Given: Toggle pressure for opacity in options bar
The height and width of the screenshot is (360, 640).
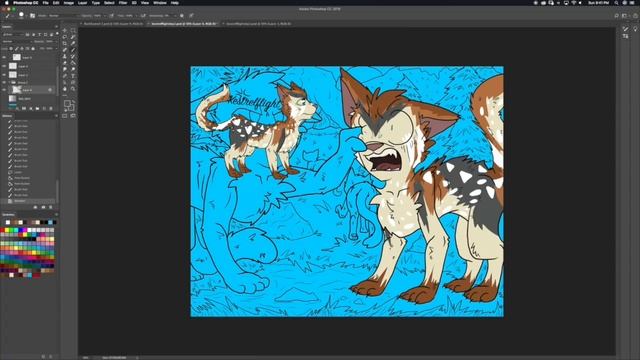Looking at the screenshot, I should [111, 16].
